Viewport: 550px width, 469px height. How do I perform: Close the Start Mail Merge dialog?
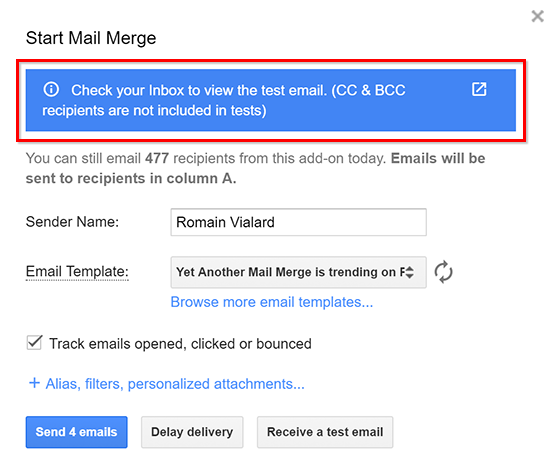coord(537,16)
